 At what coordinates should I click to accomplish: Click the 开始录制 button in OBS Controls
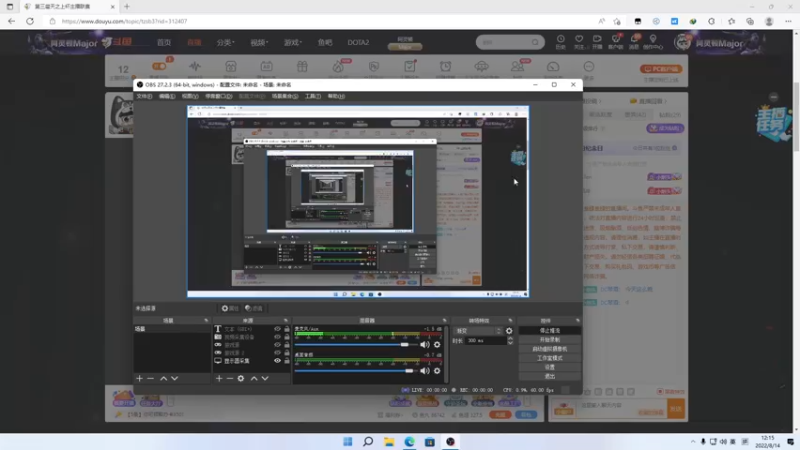click(549, 340)
